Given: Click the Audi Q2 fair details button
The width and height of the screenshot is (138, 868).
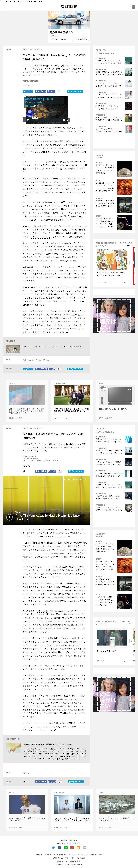Looking at the screenshot, I should tap(80, 39).
